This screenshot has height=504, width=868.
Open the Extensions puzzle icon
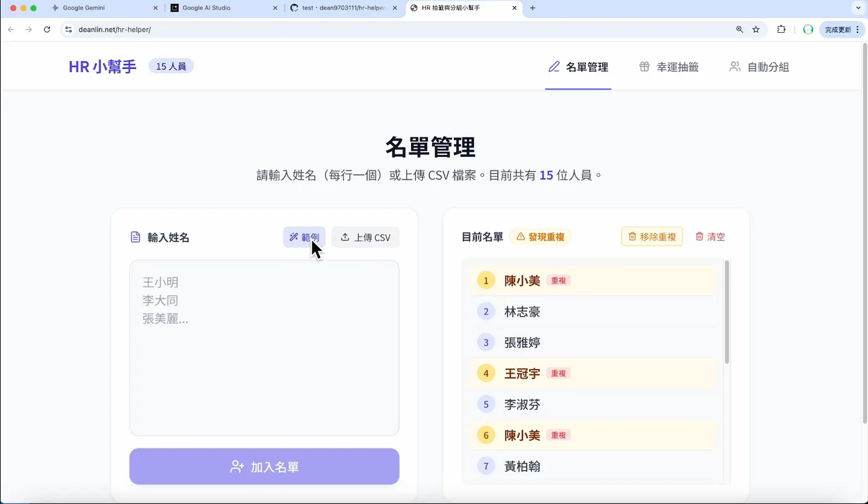point(781,29)
